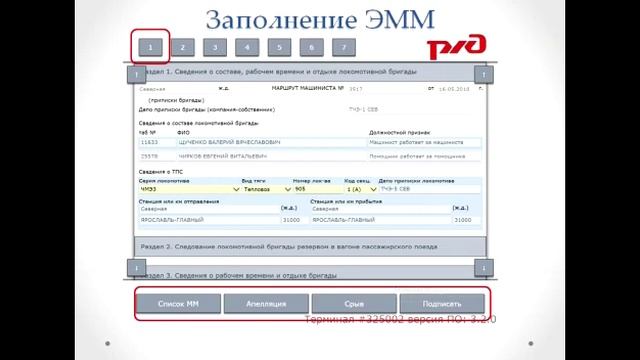Click the down arrow right of Раздел 3 header
Image resolution: width=640 pixels, height=360 pixels.
coord(484,268)
